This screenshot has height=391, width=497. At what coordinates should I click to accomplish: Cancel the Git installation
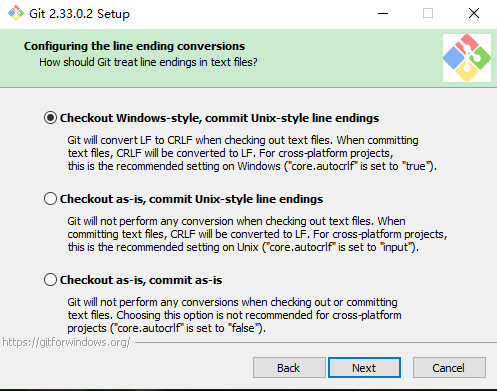tap(449, 368)
